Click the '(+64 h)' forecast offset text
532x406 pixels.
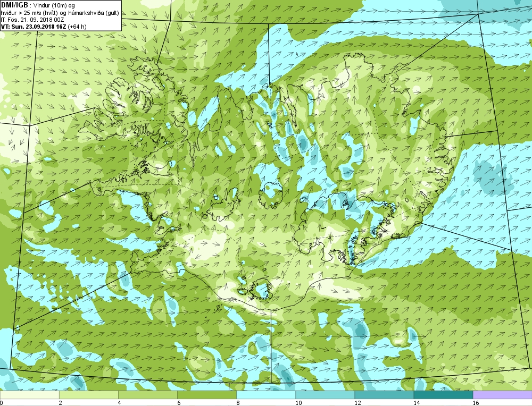[77, 27]
